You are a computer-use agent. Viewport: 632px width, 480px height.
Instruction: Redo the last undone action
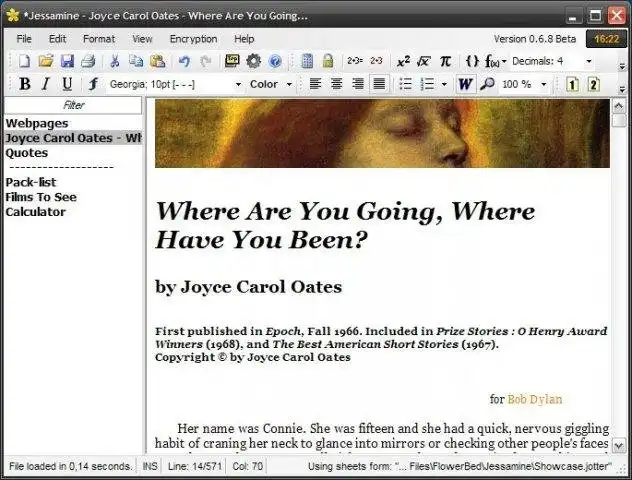(x=206, y=61)
